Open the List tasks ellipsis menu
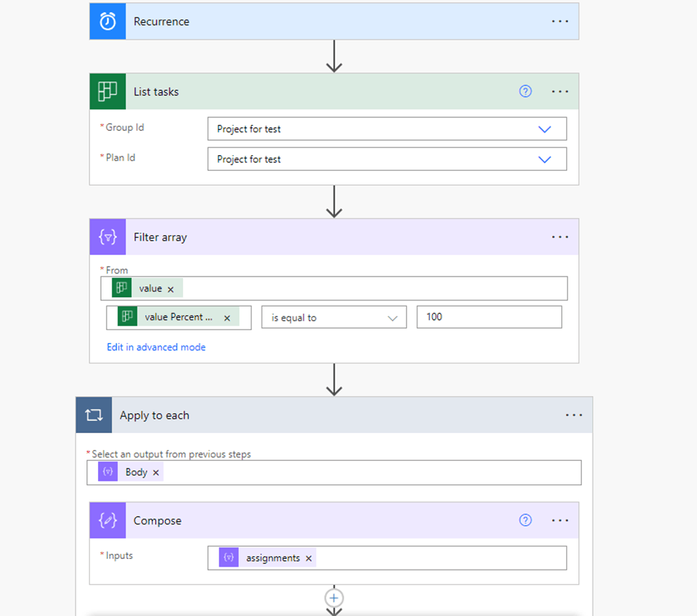This screenshot has height=616, width=697. 560,91
